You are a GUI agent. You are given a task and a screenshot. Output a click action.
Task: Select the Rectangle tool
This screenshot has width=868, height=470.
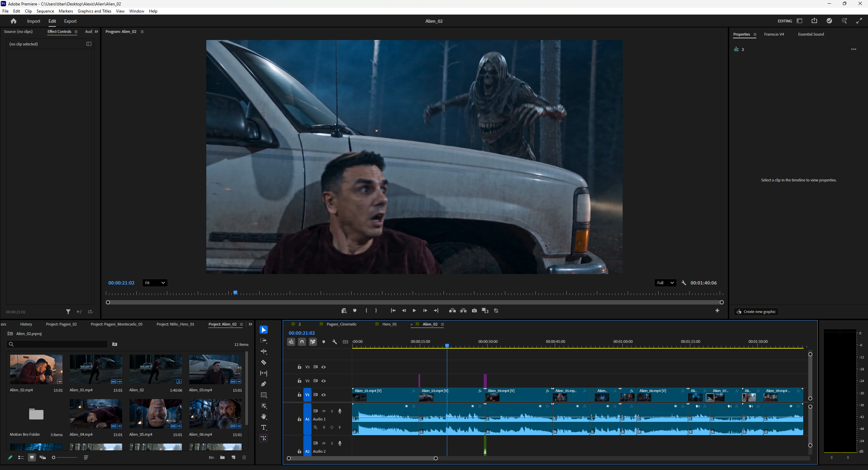click(264, 395)
